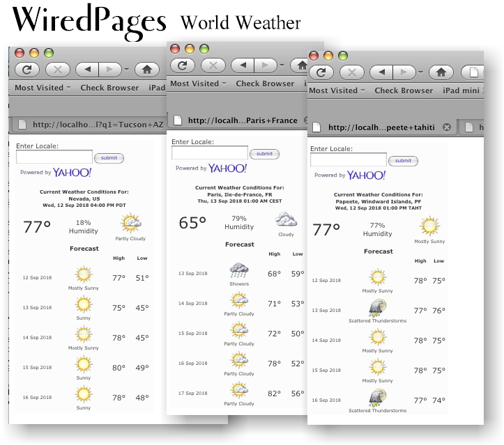504x445 pixels.
Task: Open Check Browser bookmark in Papeete window
Action: (404, 91)
